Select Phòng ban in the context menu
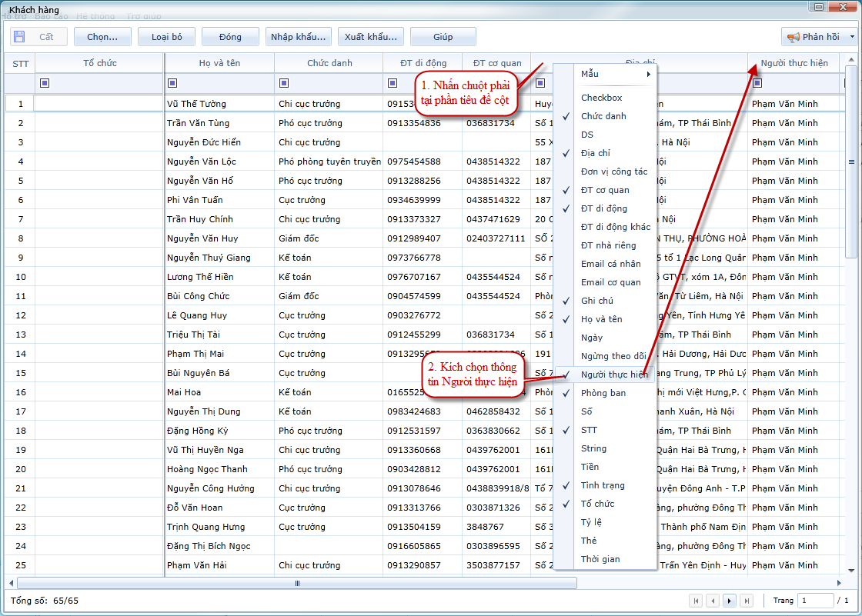Image resolution: width=862 pixels, height=616 pixels. click(x=603, y=393)
